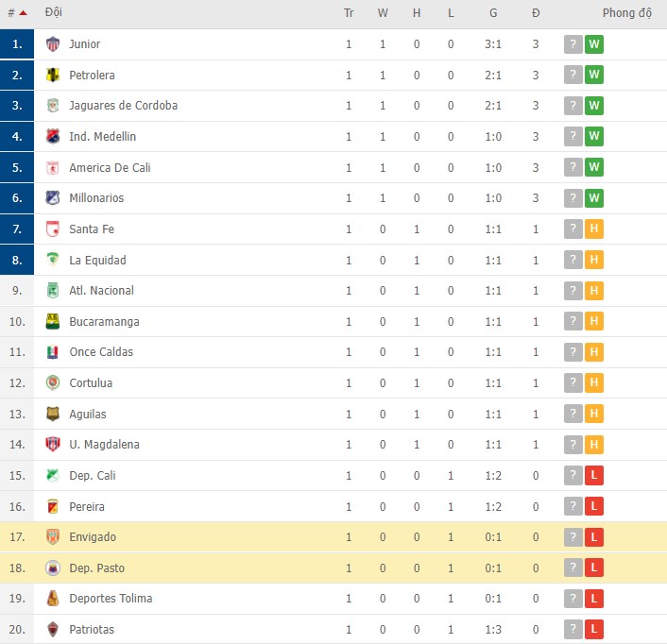Click the green W form badge for Junior
This screenshot has height=644, width=667.
click(x=594, y=44)
